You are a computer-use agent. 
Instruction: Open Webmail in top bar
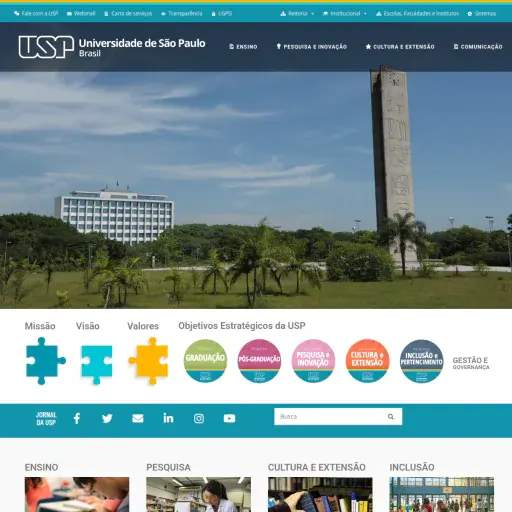(x=81, y=13)
